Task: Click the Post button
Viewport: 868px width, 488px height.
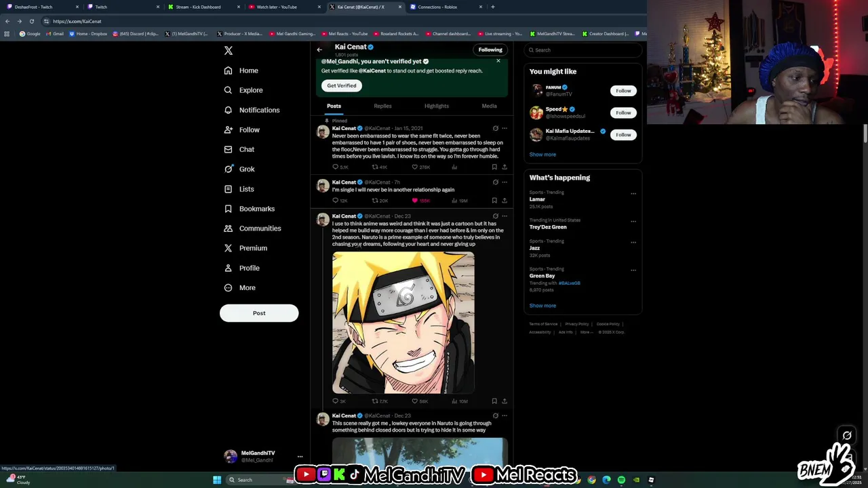Action: 259,313
